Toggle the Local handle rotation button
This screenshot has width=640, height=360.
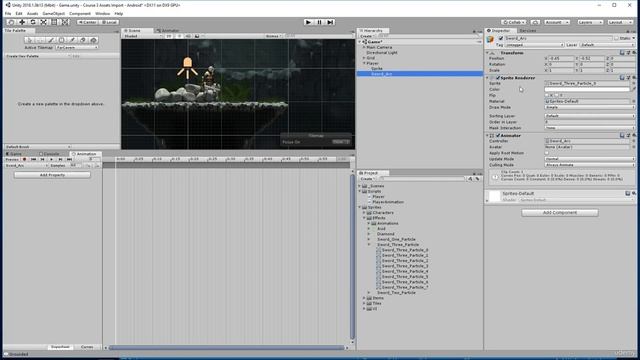point(109,22)
